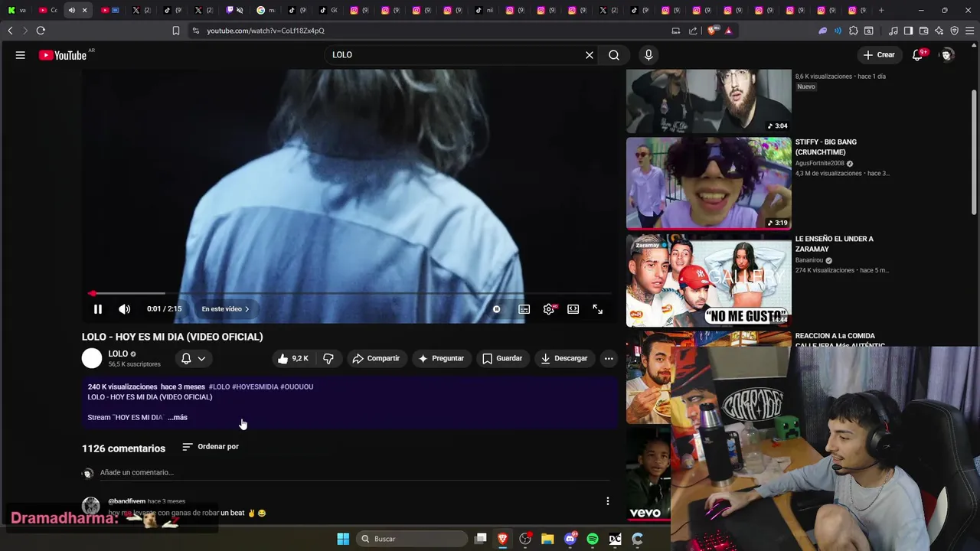
Task: Close the current YouTube tab
Action: coord(84,10)
